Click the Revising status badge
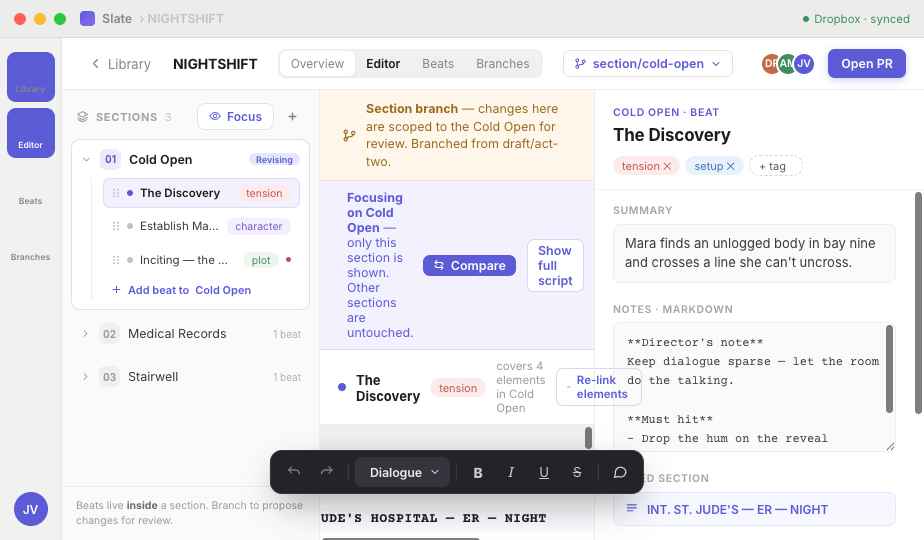 (274, 160)
